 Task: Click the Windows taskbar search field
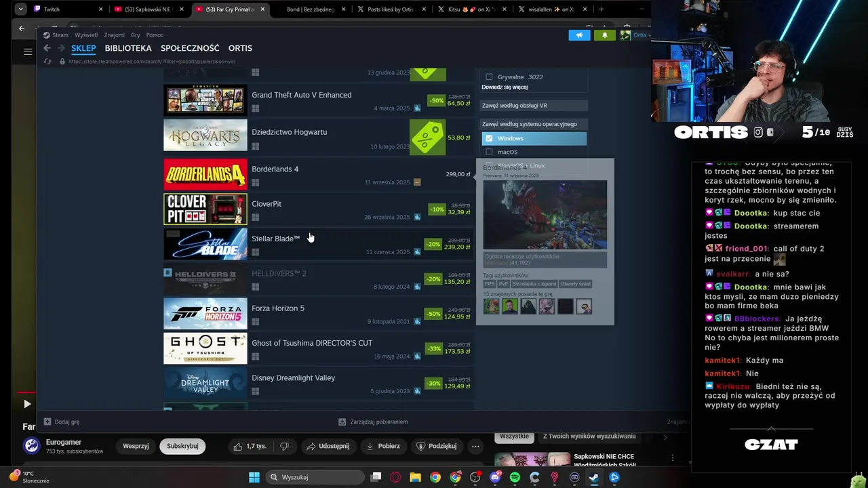pos(314,477)
